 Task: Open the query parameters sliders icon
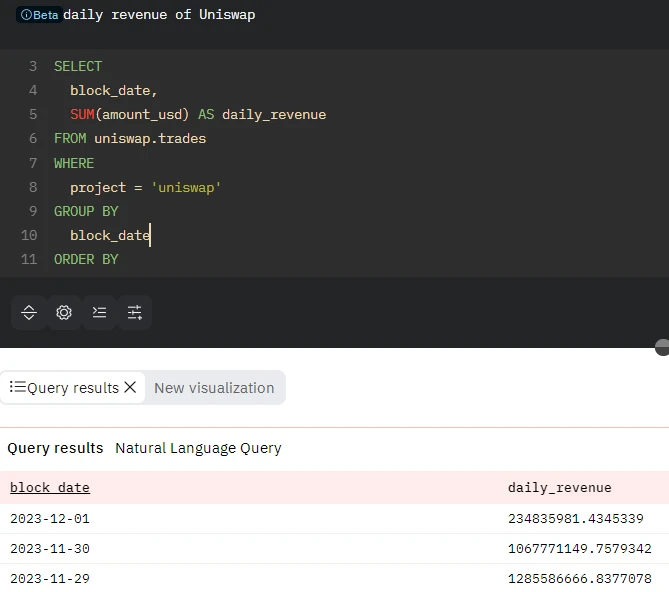coord(134,313)
